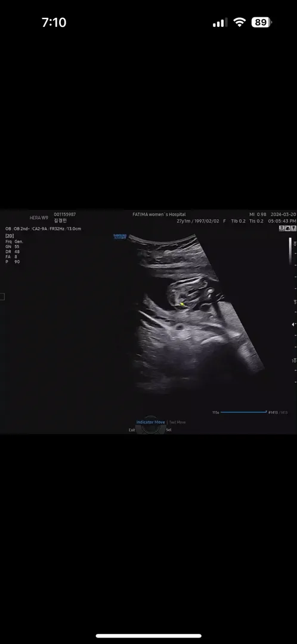The width and height of the screenshot is (297, 644).
Task: Click the small checkbox at left edge
Action: pyautogui.click(x=2, y=296)
